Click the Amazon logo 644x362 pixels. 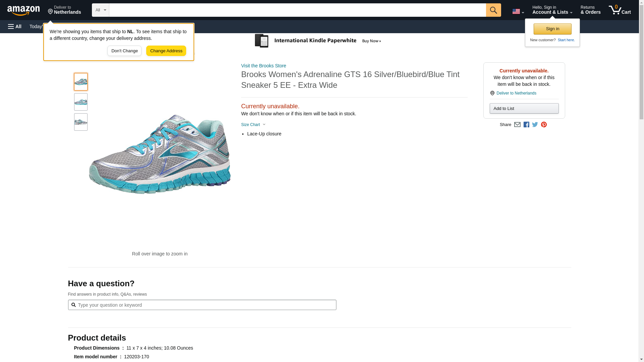(23, 10)
